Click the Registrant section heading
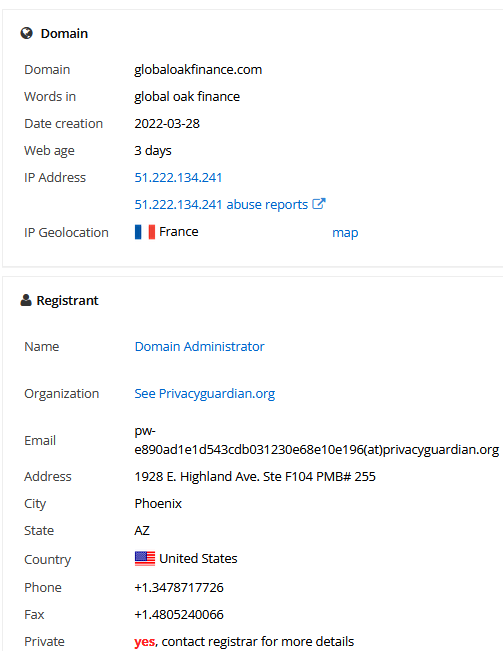Screen dimensions: 503x651 pyautogui.click(x=67, y=300)
